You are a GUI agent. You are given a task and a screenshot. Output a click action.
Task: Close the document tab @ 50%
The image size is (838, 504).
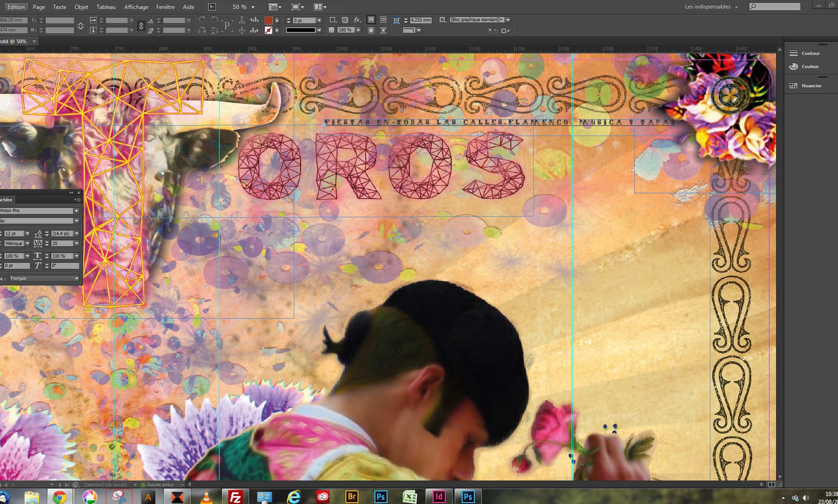(x=34, y=41)
